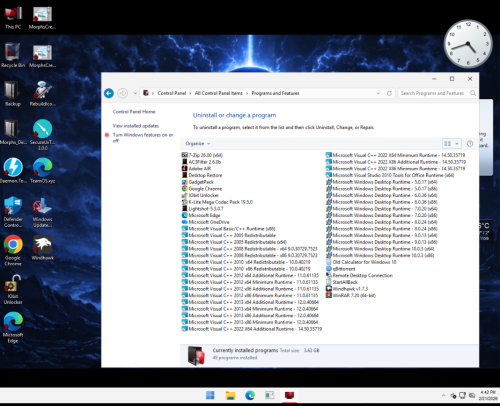
Task: Select Visual Studio 2010 Tools for Office Runtime
Action: coord(390,175)
